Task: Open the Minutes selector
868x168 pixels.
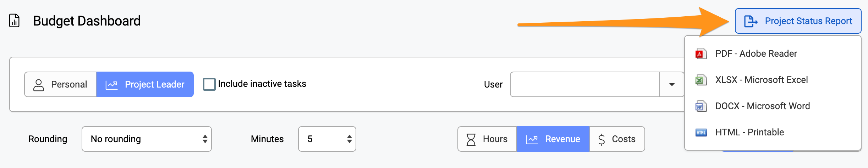Action: pos(327,139)
